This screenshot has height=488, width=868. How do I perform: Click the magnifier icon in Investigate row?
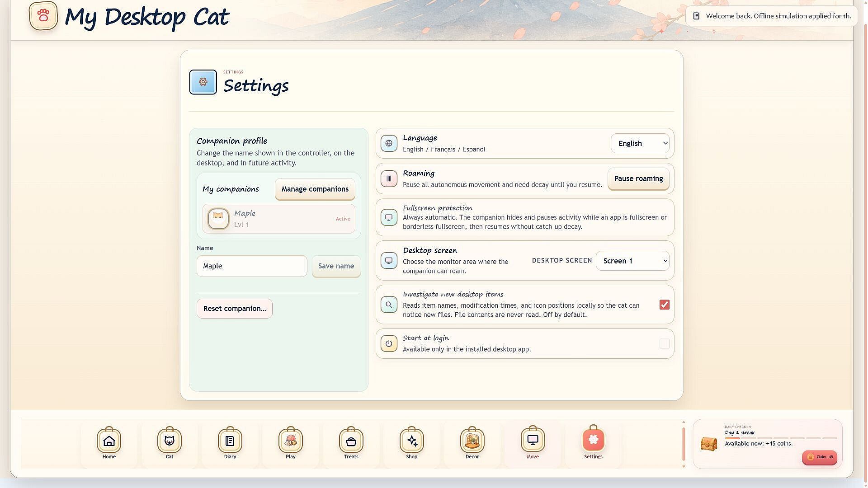(389, 305)
